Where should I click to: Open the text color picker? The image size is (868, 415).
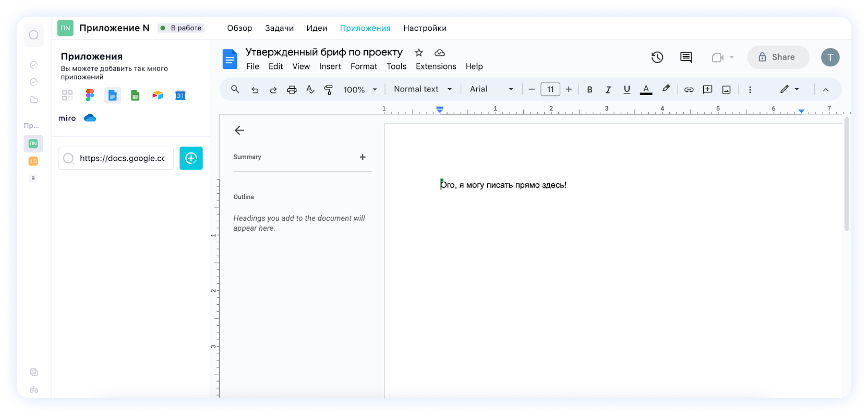646,90
